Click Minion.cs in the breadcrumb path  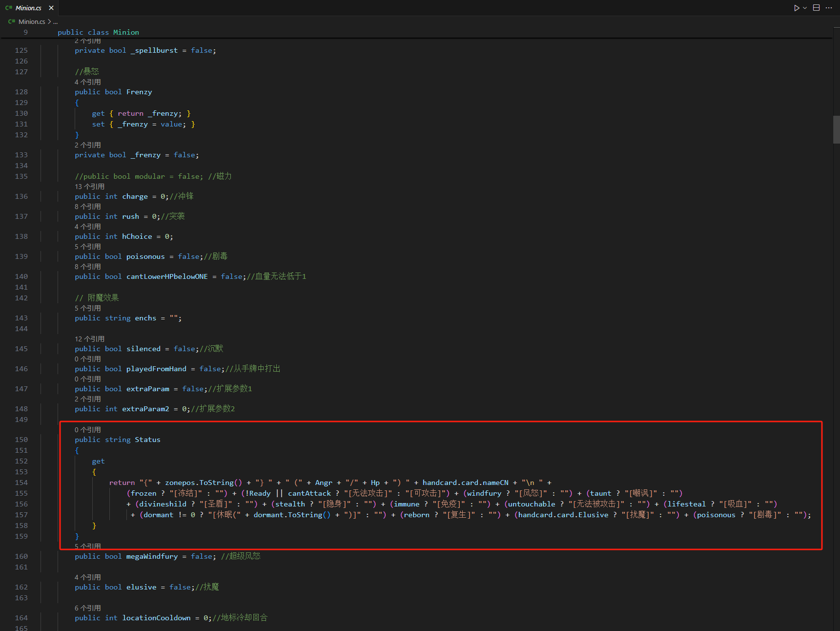click(32, 21)
